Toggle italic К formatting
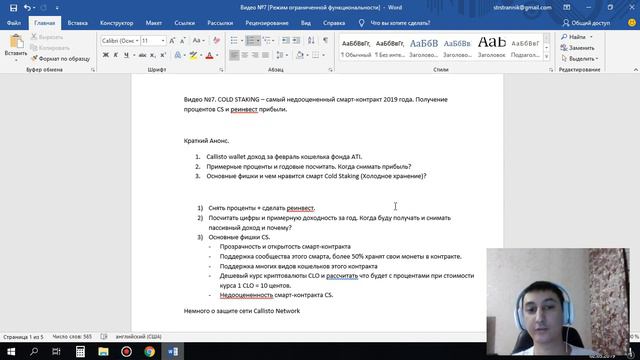Image resolution: width=640 pixels, height=360 pixels. point(116,55)
